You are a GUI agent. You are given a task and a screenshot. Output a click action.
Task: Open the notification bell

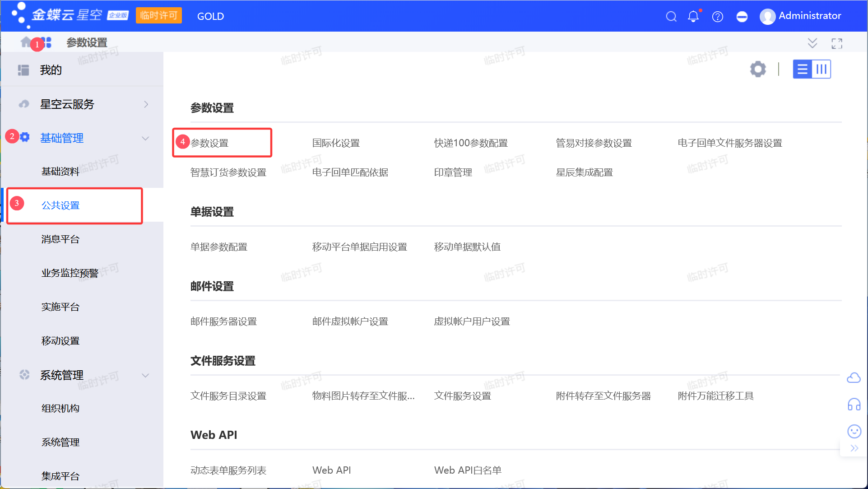tap(693, 17)
